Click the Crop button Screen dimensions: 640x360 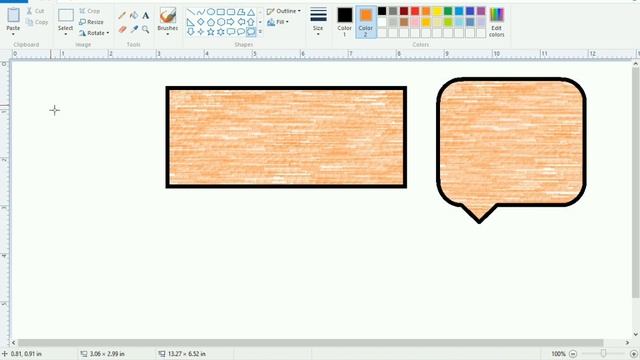click(x=89, y=11)
